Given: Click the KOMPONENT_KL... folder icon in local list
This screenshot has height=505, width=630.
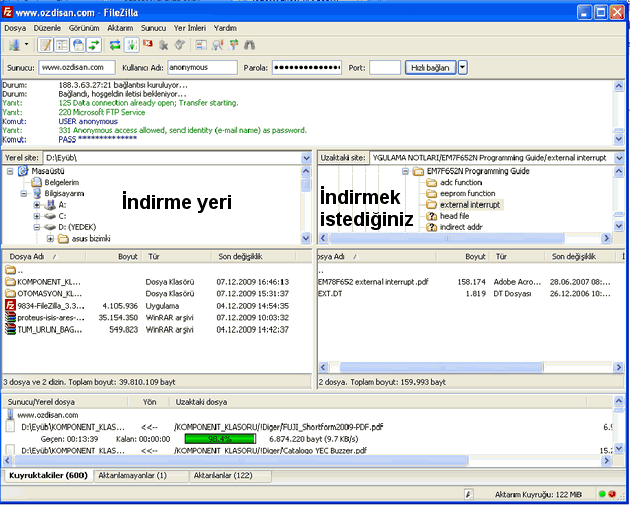Looking at the screenshot, I should point(10,282).
